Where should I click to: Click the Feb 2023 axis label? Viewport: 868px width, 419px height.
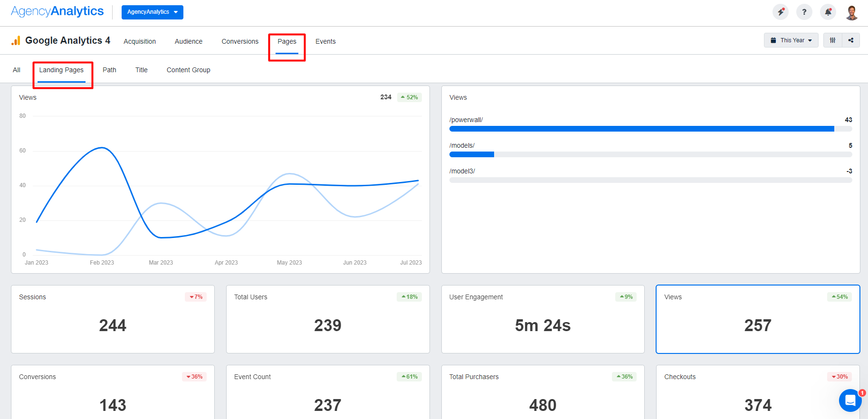(x=102, y=263)
